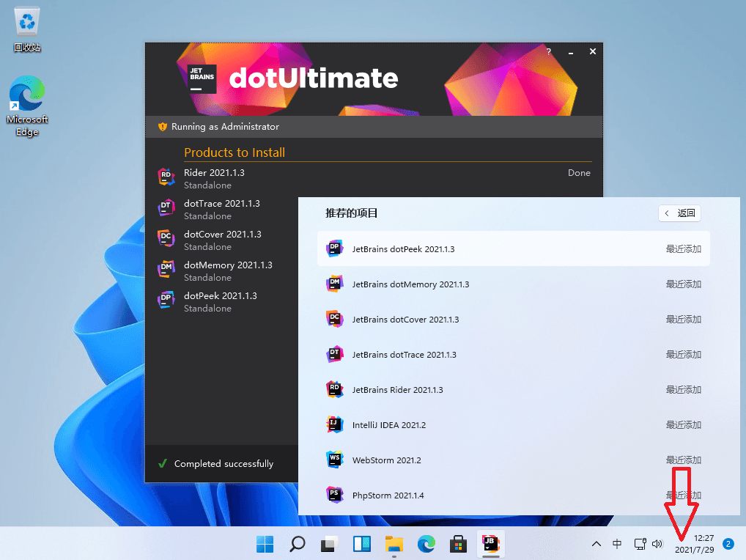This screenshot has width=746, height=560.
Task: Click the dotCover DC icon in installer
Action: pos(166,238)
